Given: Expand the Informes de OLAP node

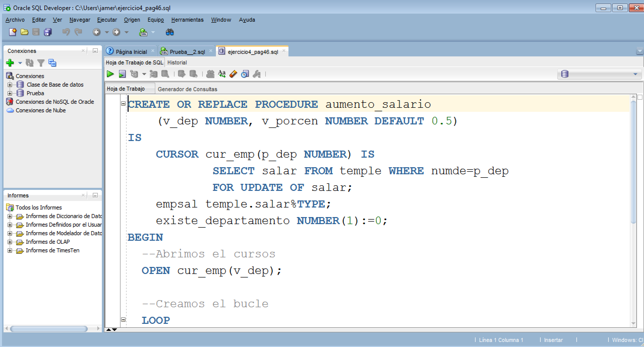Looking at the screenshot, I should click(x=10, y=241).
